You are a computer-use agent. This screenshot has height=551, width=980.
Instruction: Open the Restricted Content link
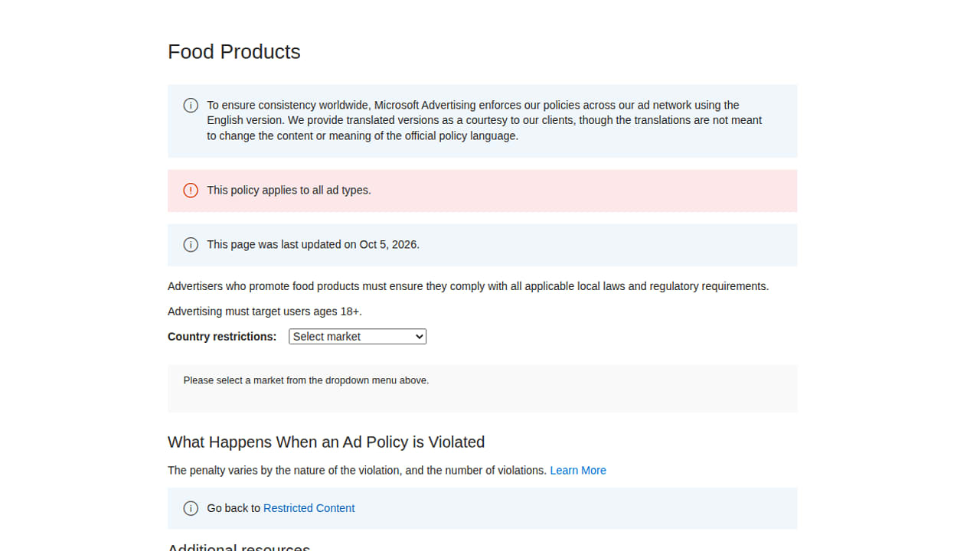[x=309, y=508]
